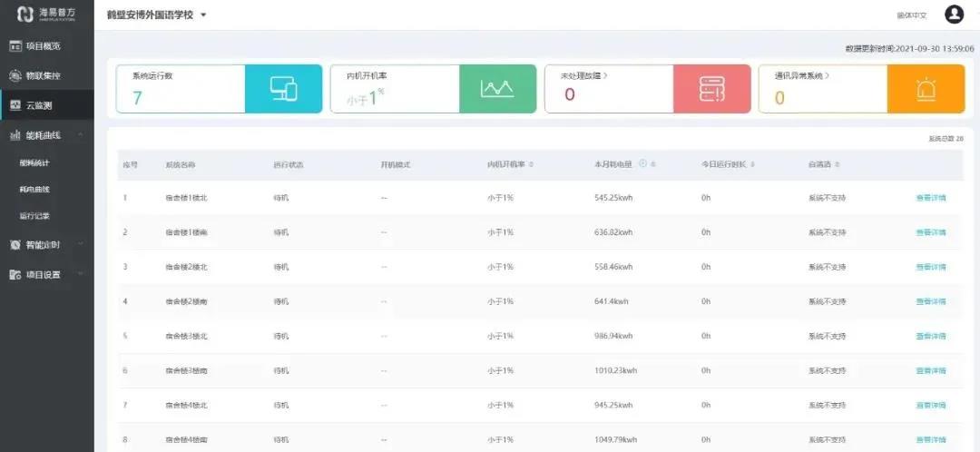Click 查看详情 for 宿舍楼1楼北
This screenshot has width=980, height=452.
931,198
